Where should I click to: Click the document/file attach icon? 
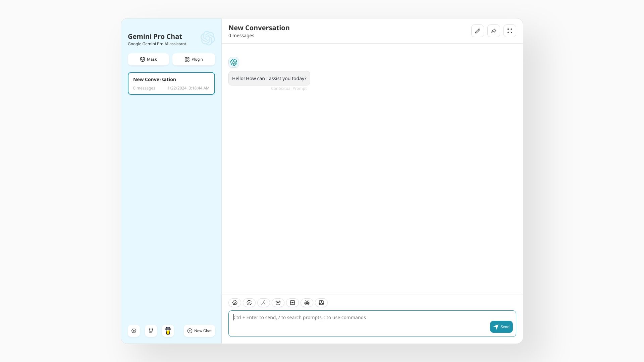point(321,302)
